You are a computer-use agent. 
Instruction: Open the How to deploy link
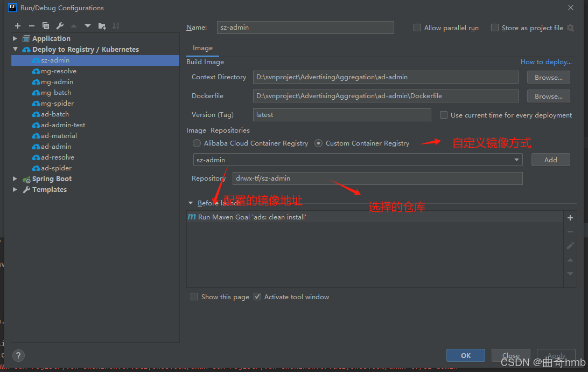pyautogui.click(x=546, y=62)
